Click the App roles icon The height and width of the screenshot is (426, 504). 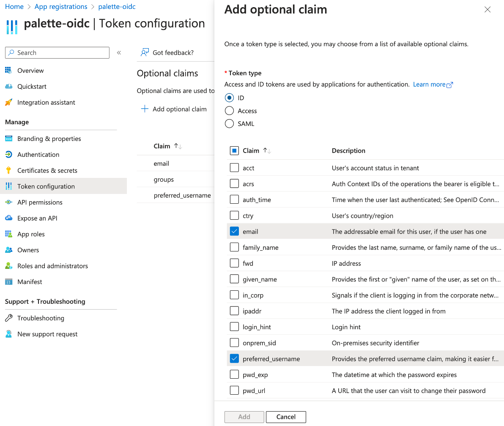(x=9, y=234)
